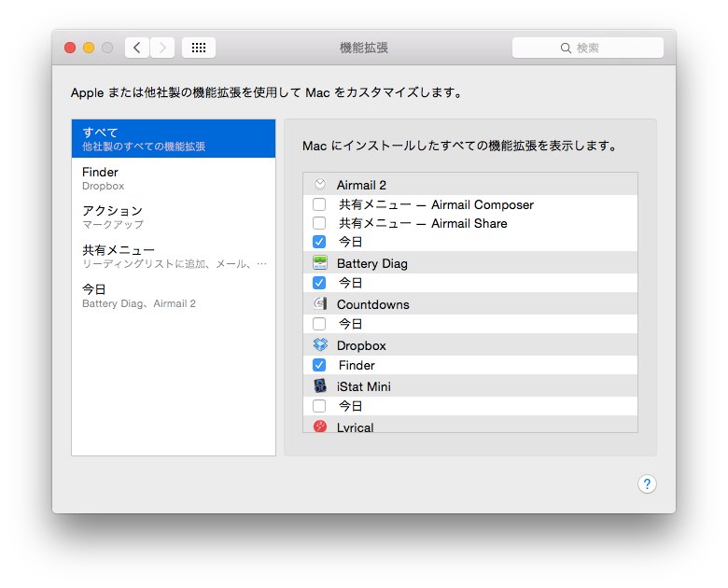Screen dimensions: 728x588
Task: Check 今日 under Countdowns
Action: point(319,324)
